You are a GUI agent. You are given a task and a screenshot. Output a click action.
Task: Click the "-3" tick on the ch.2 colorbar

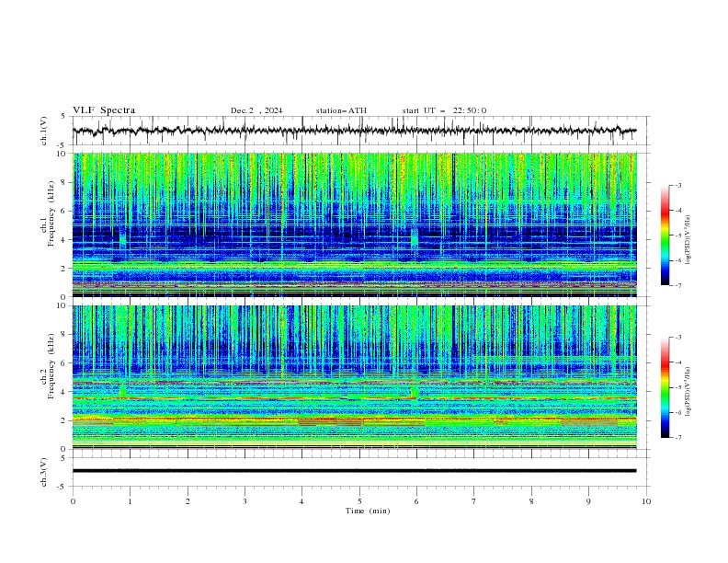677,338
